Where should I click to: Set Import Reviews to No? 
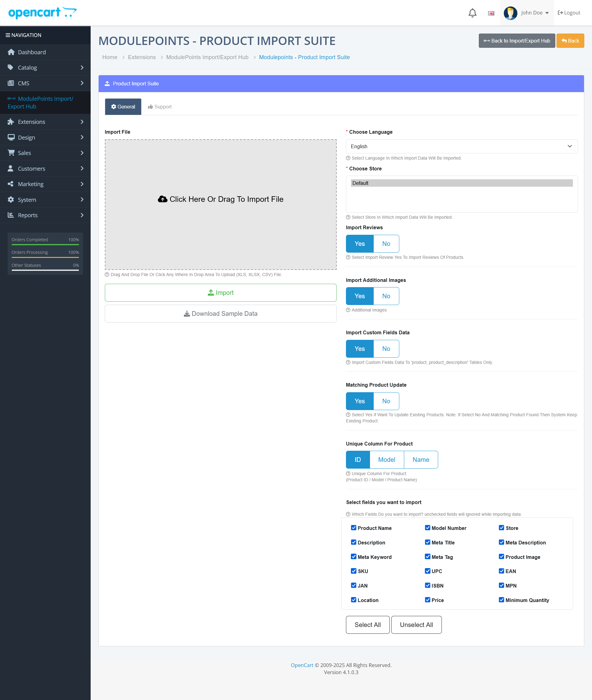[386, 243]
